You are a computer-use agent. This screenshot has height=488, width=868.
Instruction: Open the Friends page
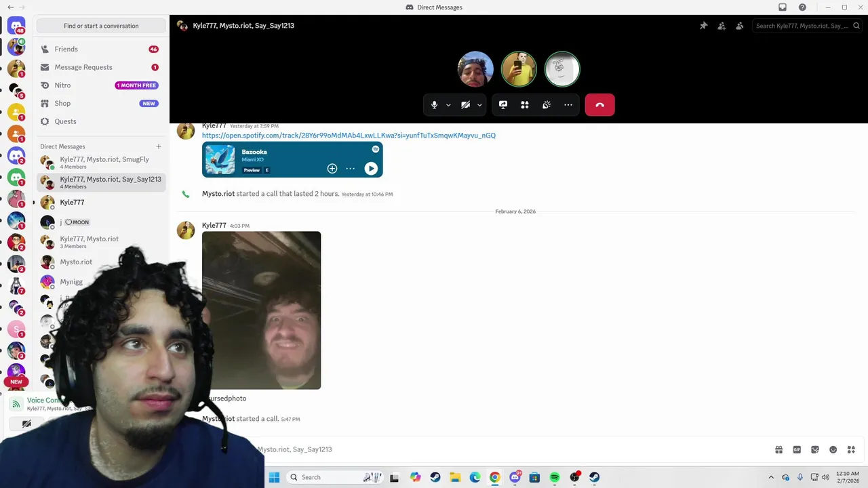(x=101, y=49)
